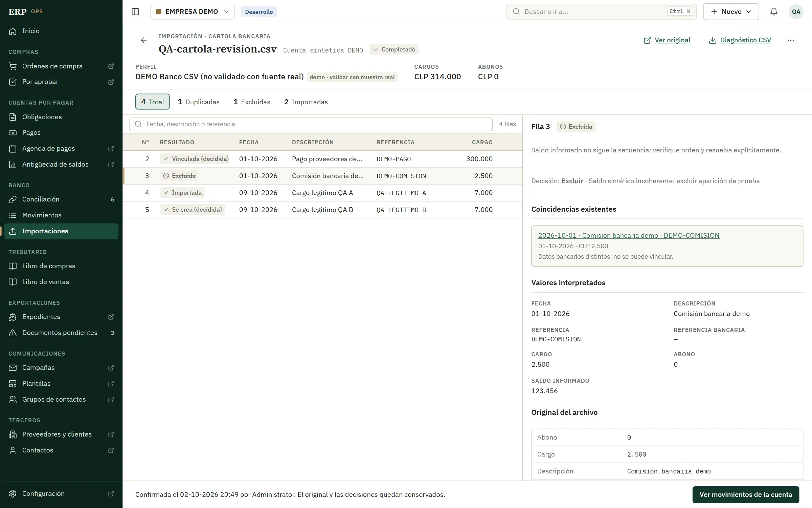Image resolution: width=812 pixels, height=508 pixels.
Task: Open external link icon for Órdenes de compra
Action: tap(111, 66)
